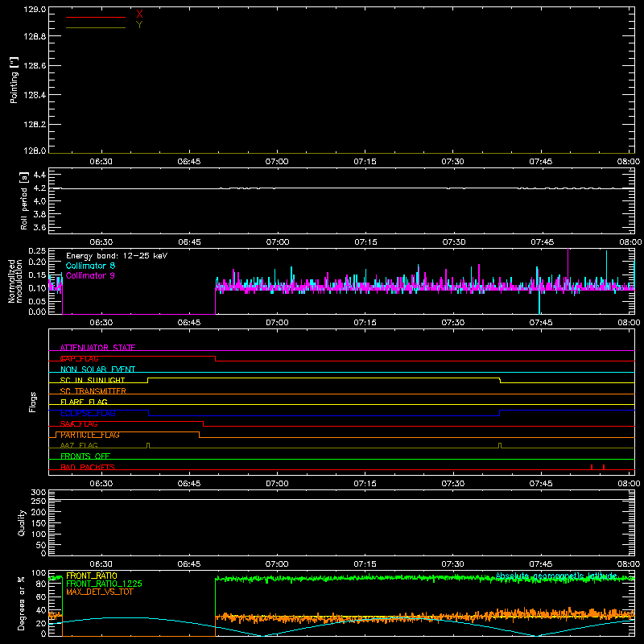
Task: Click the 'Absolute geomagnetic latitude' label
Action: coord(556,576)
